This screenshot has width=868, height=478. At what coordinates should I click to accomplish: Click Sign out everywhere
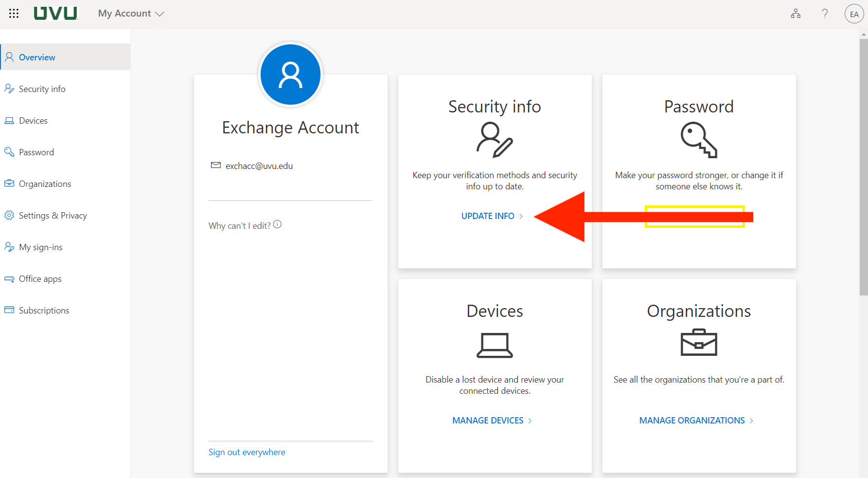247,452
